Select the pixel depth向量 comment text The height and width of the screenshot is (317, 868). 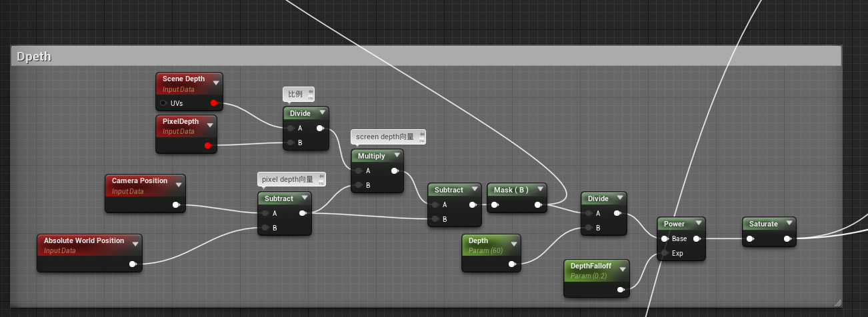(x=287, y=179)
